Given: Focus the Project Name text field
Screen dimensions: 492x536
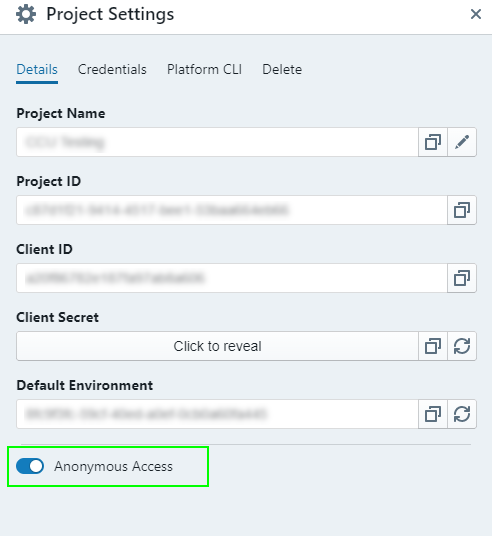Looking at the screenshot, I should pos(217,142).
